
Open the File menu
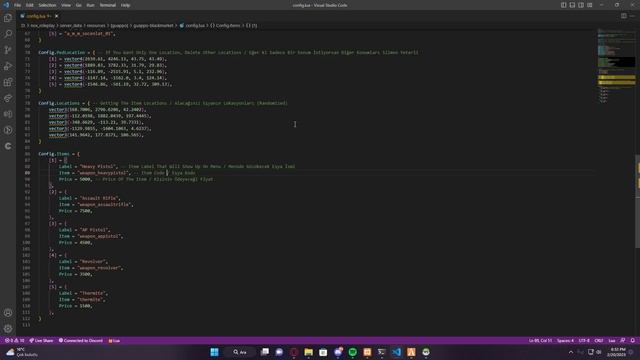(x=18, y=5)
